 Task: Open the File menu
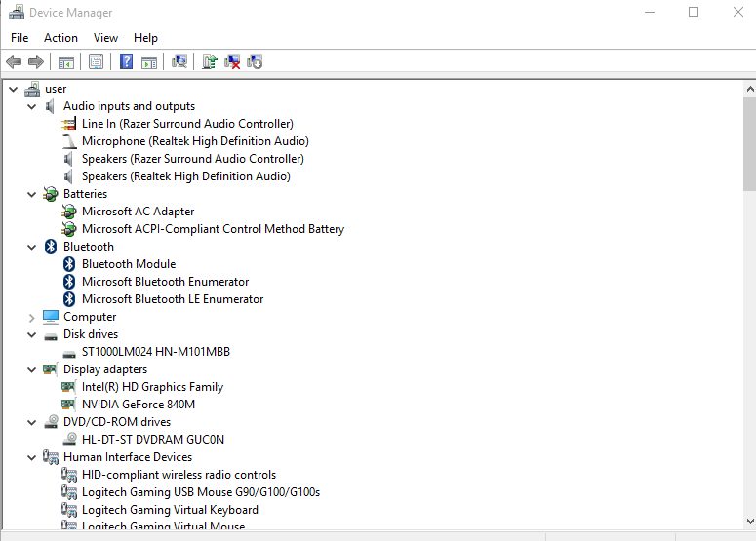(x=20, y=38)
